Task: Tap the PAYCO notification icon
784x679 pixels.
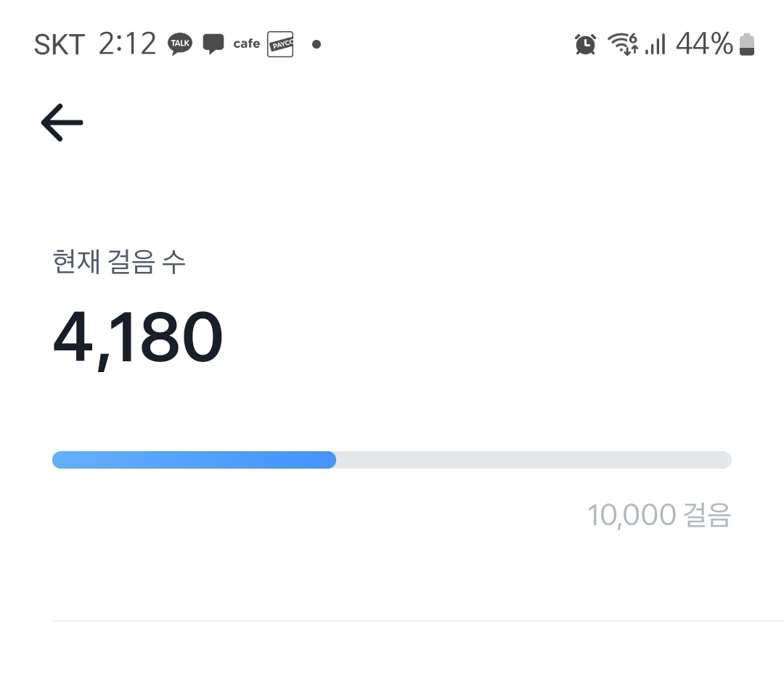Action: 280,44
